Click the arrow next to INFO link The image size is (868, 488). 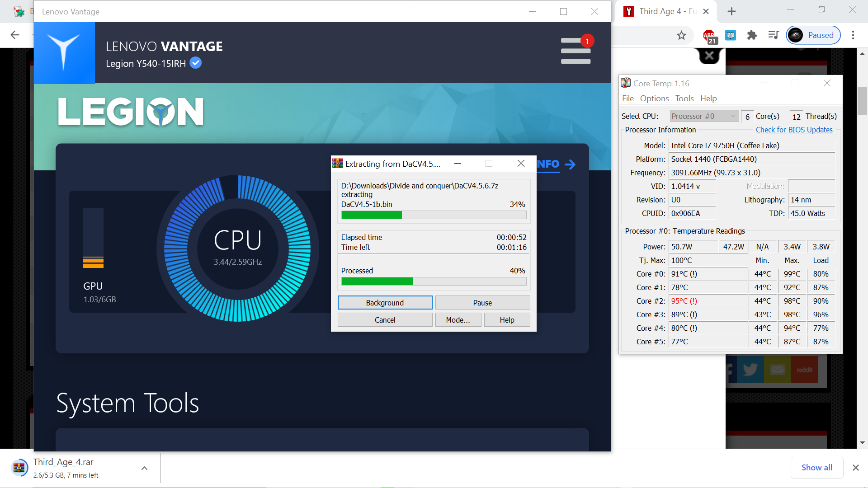click(571, 164)
